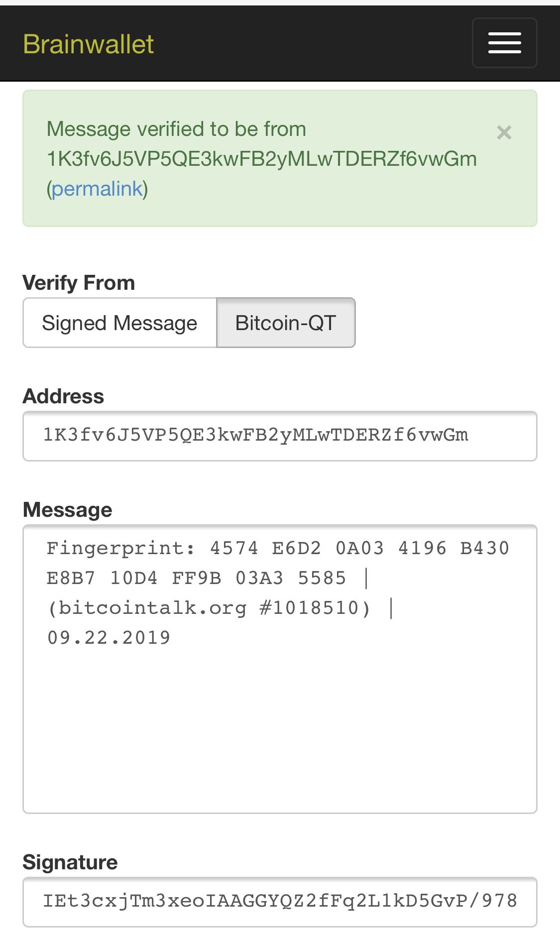Viewport: 560px width, 933px height.
Task: Place cursor on B430 hex group
Action: 484,548
